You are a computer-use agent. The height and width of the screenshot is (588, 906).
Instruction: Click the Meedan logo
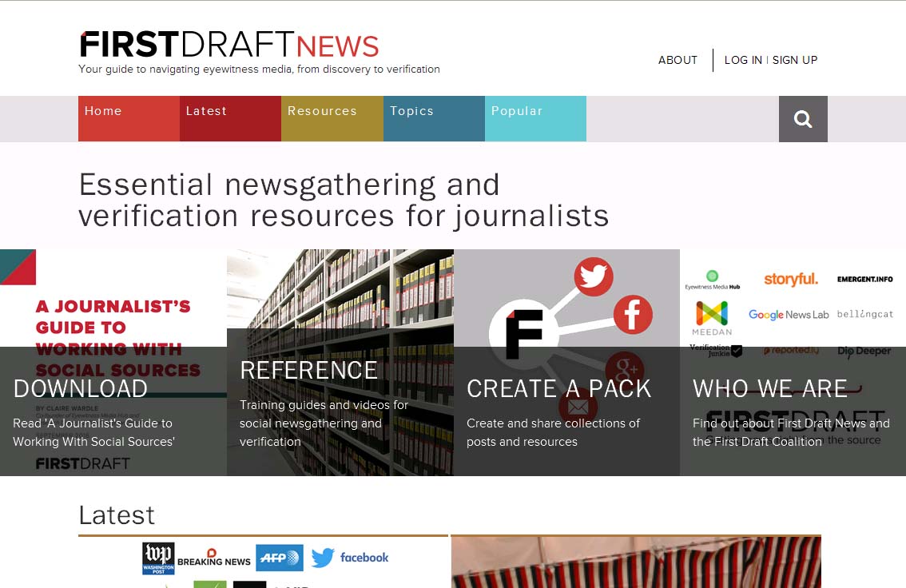tap(712, 317)
